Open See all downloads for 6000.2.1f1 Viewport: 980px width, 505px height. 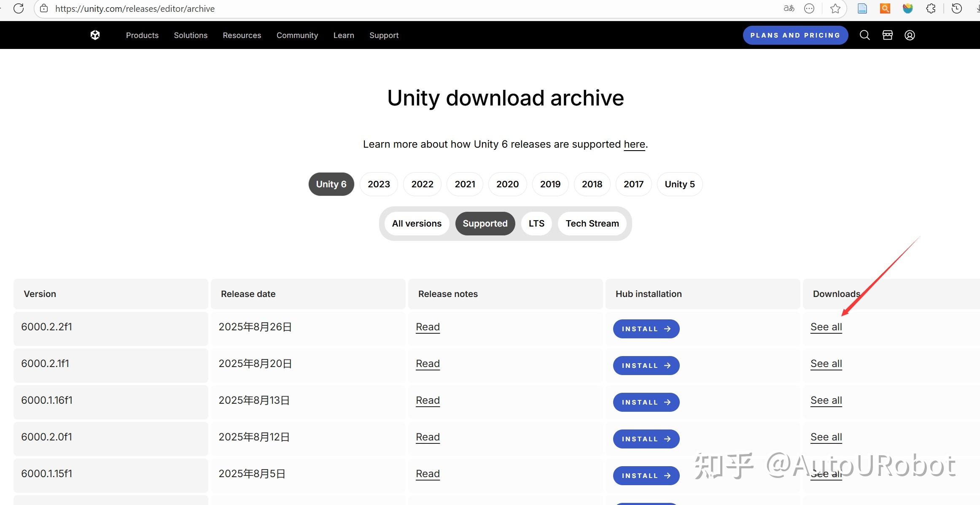pos(826,364)
